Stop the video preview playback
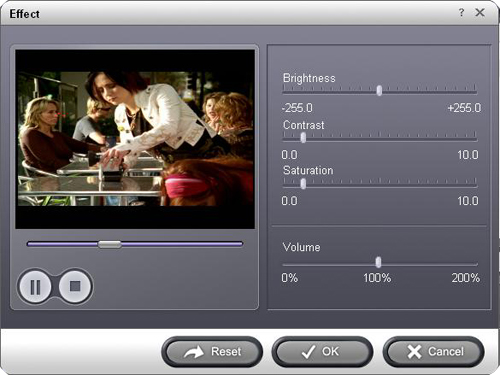 [75, 286]
